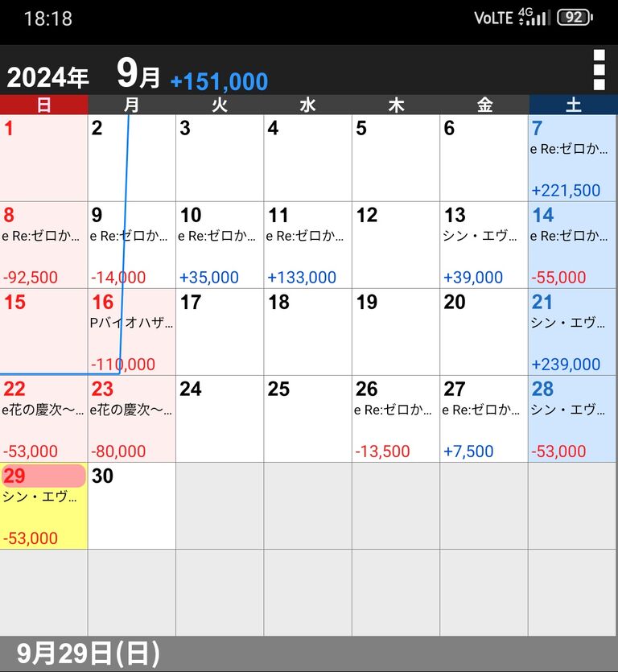Open day 4 in calendar
This screenshot has height=672, width=618.
pos(307,158)
